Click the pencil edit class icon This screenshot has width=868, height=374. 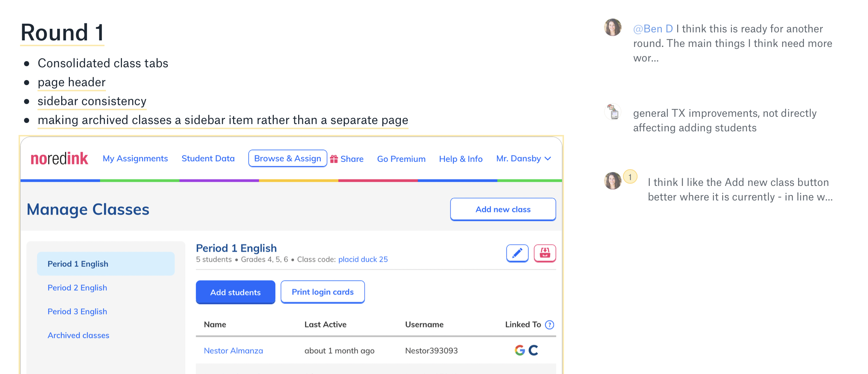coord(517,253)
